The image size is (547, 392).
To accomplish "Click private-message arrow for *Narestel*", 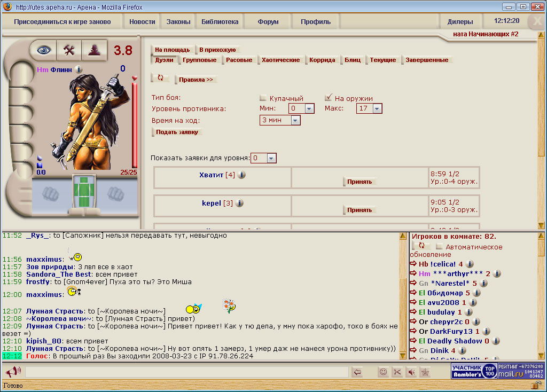I will 413,283.
